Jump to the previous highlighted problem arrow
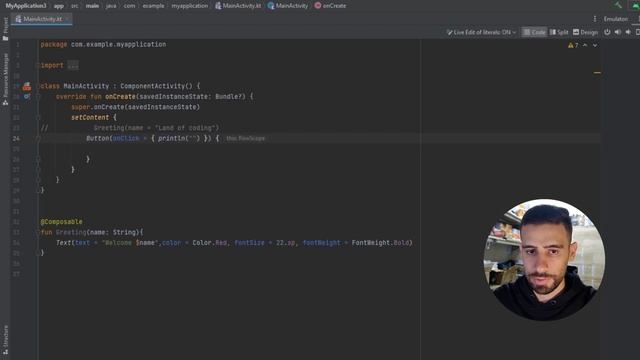This screenshot has height=360, width=640. pos(585,45)
